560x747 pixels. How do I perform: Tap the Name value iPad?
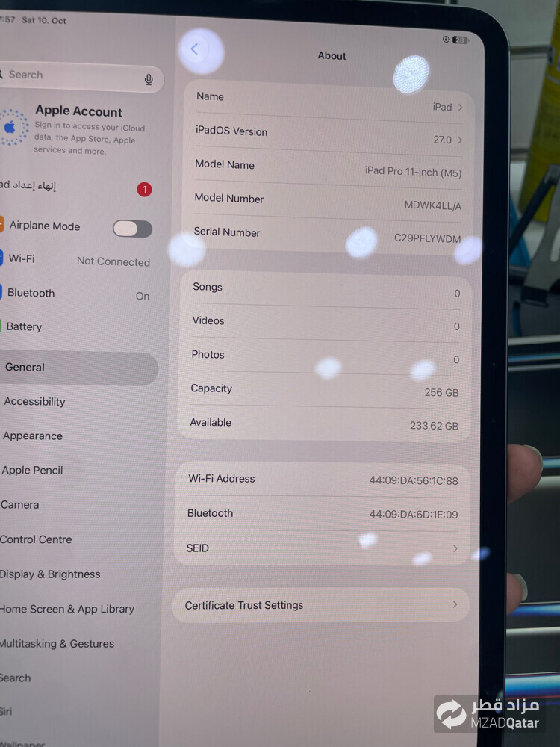coord(442,107)
